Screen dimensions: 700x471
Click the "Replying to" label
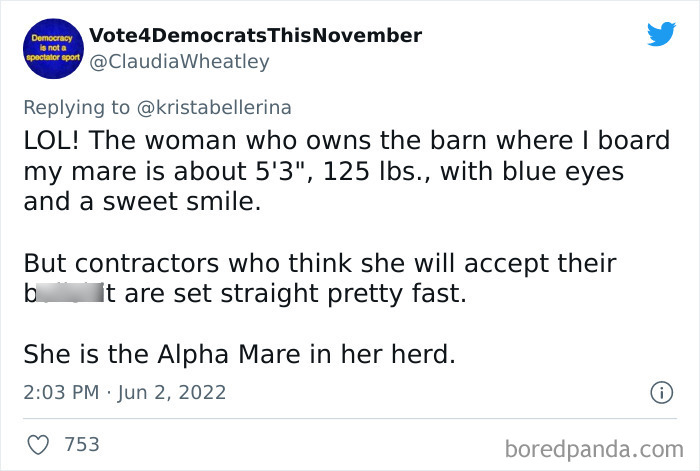coord(77,106)
